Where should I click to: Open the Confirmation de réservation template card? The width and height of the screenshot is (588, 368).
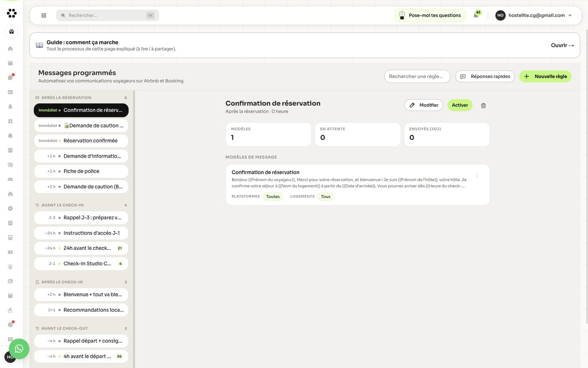click(358, 185)
